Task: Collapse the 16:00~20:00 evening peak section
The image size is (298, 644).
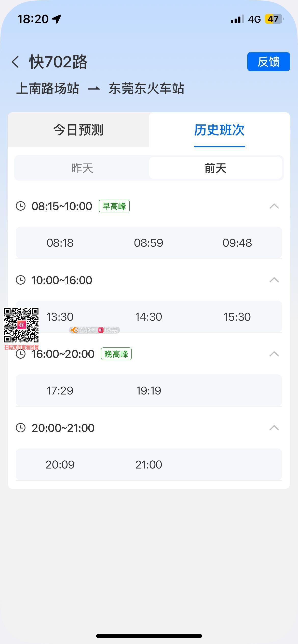Action: pos(274,354)
